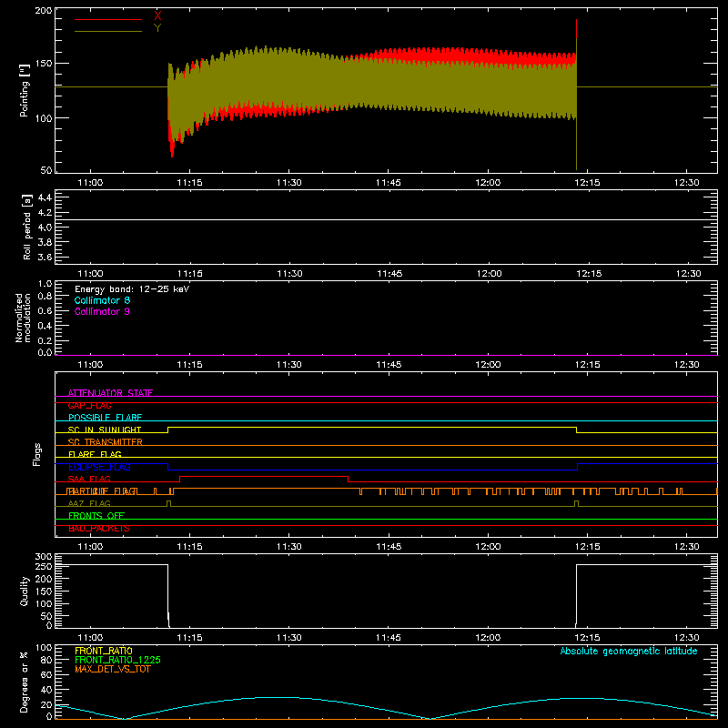Select the magenta 'Collimator 9' legend entry
Image resolution: width=728 pixels, height=728 pixels.
point(102,311)
